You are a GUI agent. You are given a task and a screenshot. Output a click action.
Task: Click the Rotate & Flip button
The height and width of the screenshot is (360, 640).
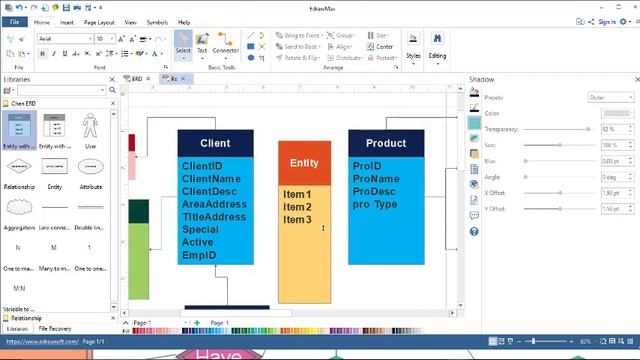click(x=298, y=58)
